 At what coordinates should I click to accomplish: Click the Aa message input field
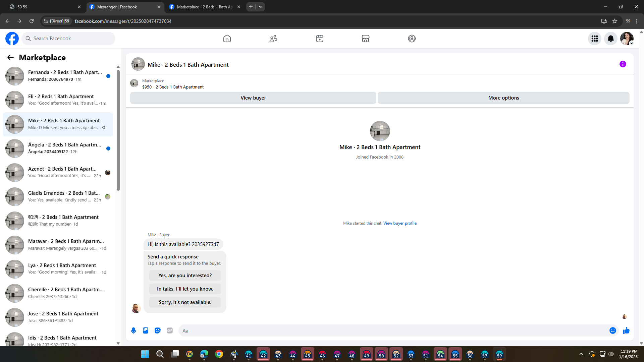(392, 330)
